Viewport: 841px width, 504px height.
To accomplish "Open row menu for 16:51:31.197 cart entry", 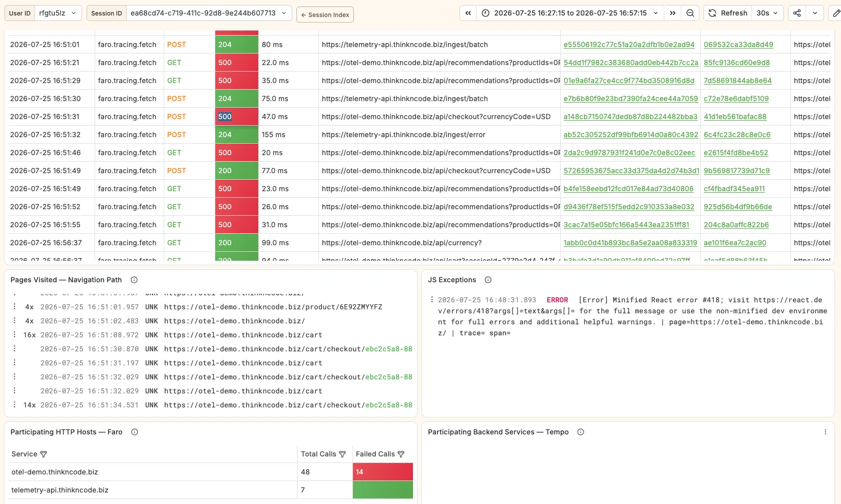I will [15, 363].
